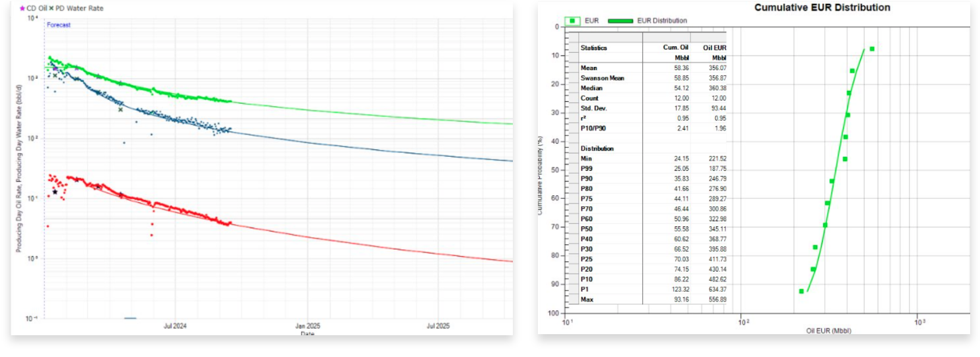Click the blue Forecast label

[x=59, y=25]
